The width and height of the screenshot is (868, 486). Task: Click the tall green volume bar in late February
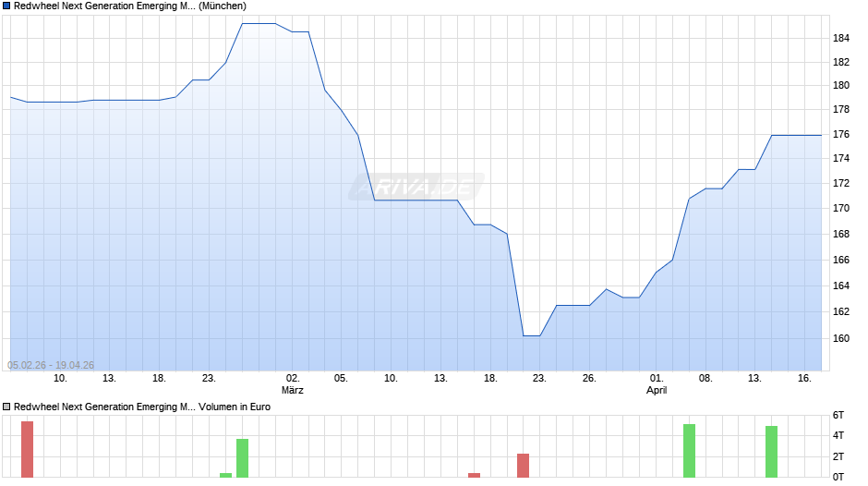pyautogui.click(x=243, y=458)
